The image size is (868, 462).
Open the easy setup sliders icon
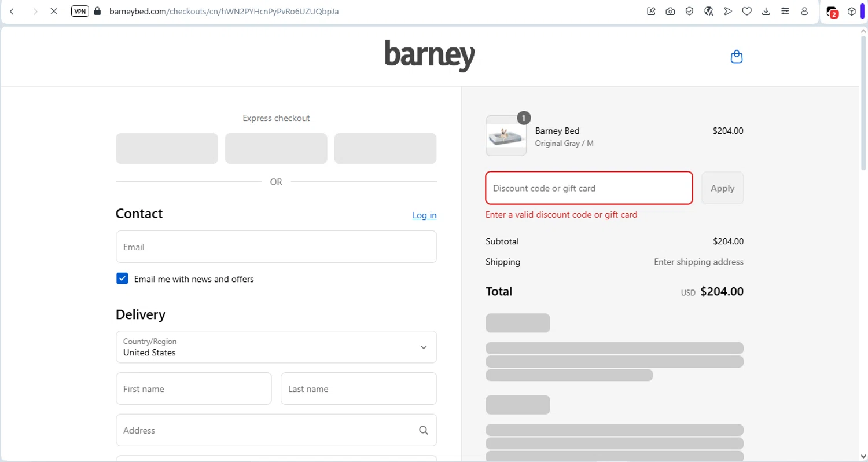pyautogui.click(x=785, y=11)
